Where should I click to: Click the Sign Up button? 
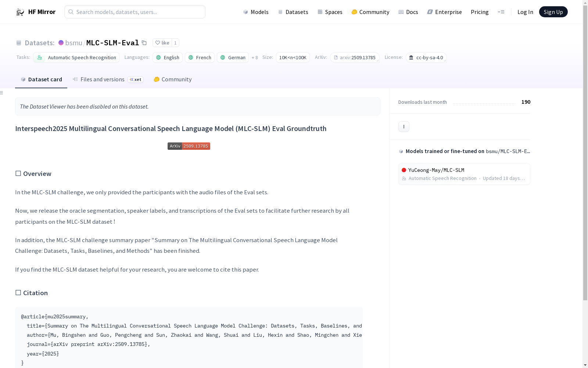553,12
